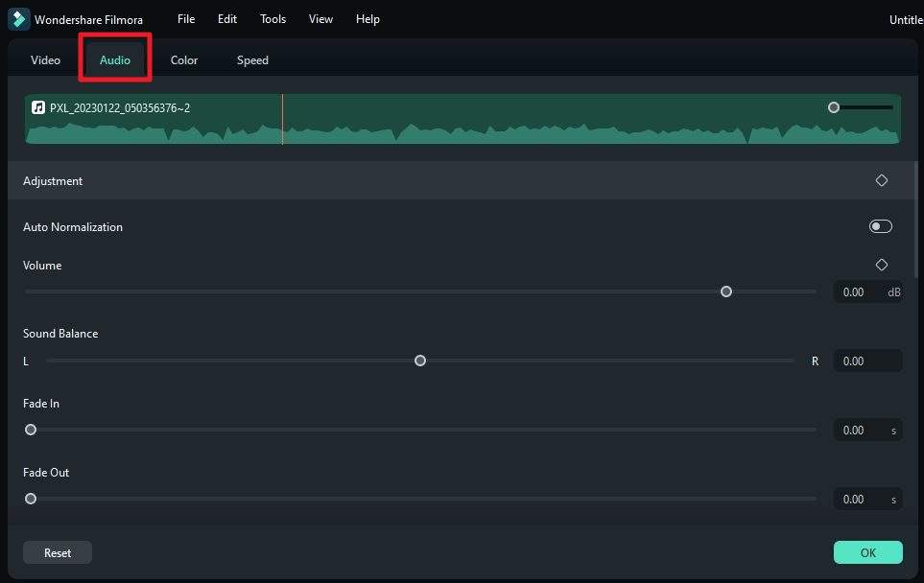Image resolution: width=924 pixels, height=583 pixels.
Task: Click the Fade In slider handle
Action: click(31, 430)
